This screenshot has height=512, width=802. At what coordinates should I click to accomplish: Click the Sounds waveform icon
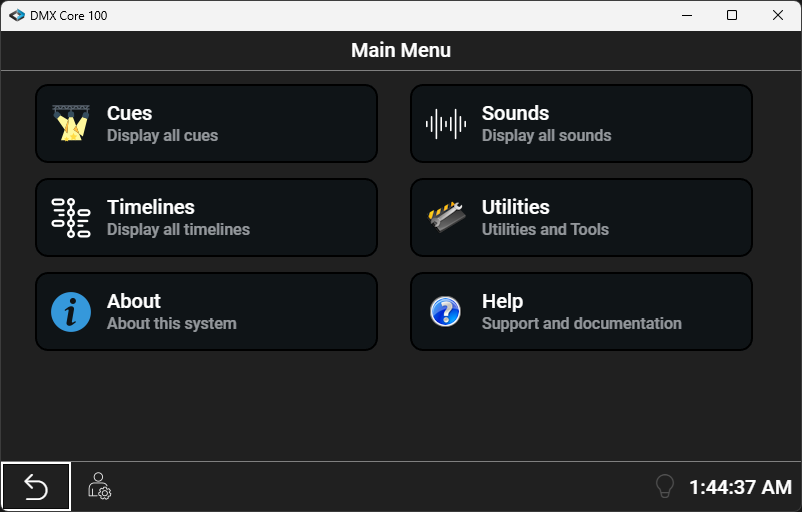coord(445,124)
